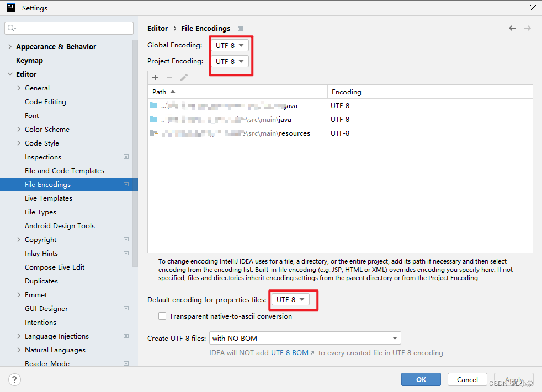Enable Transparent native-to-ascii conversion checkbox

point(162,316)
